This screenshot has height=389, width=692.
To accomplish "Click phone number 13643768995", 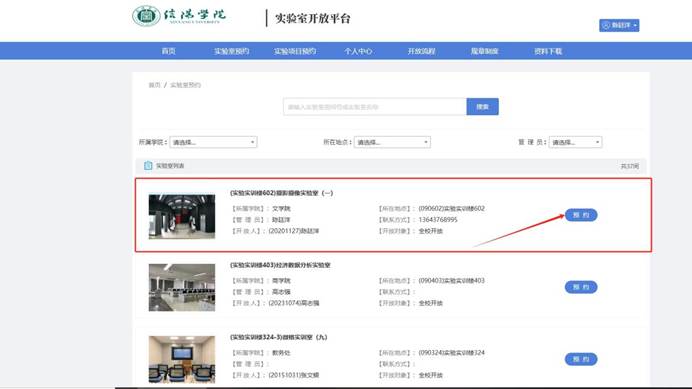I will pos(438,219).
